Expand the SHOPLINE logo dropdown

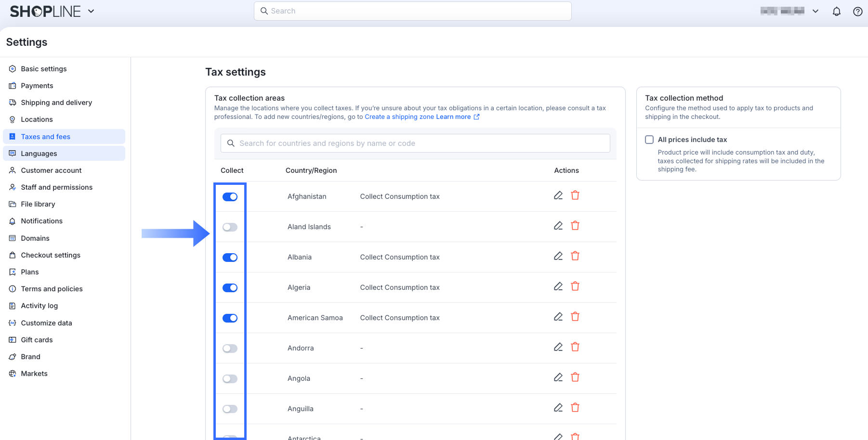(x=91, y=11)
